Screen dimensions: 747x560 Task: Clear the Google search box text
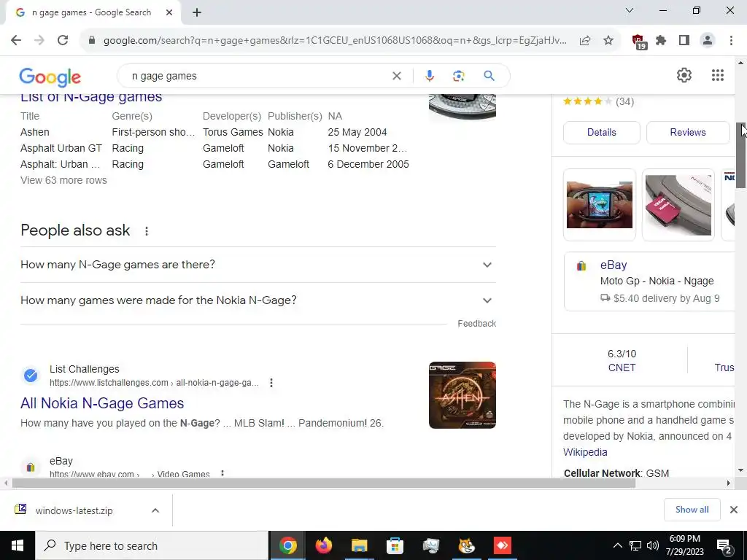(396, 76)
